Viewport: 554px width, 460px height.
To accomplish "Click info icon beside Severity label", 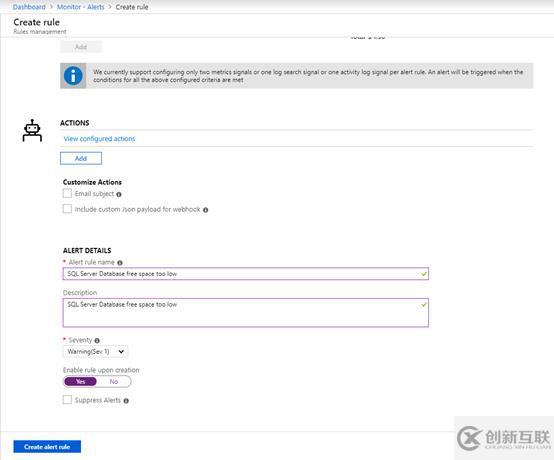I will pos(97,341).
